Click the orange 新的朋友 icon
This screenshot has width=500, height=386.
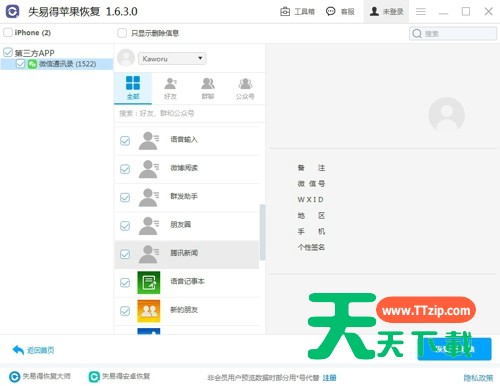click(x=149, y=311)
